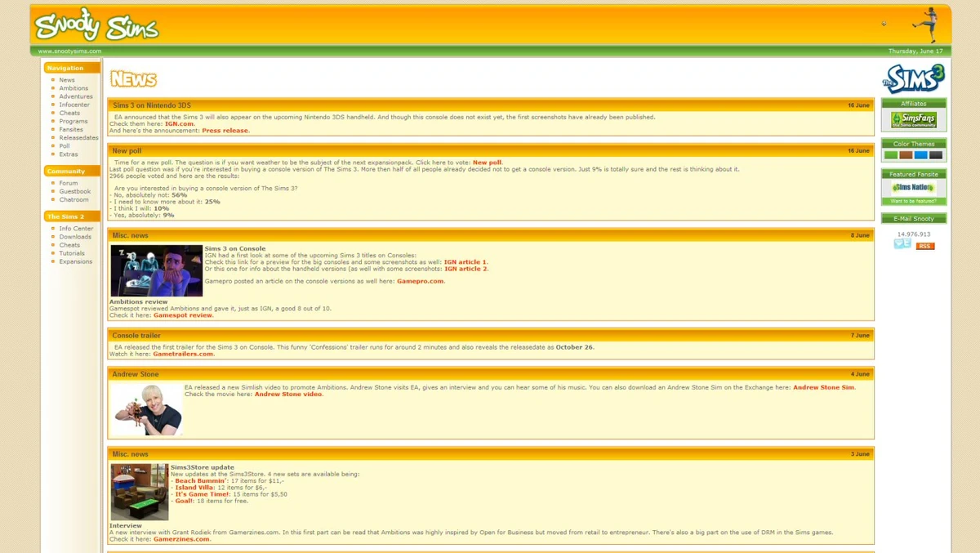
Task: Open the IGN.com link
Action: pyautogui.click(x=180, y=123)
